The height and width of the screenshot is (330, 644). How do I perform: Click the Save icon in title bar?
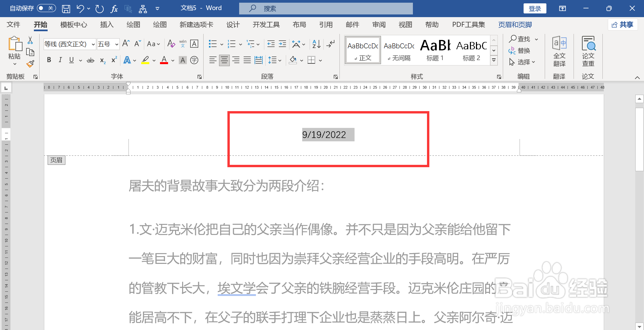(66, 9)
